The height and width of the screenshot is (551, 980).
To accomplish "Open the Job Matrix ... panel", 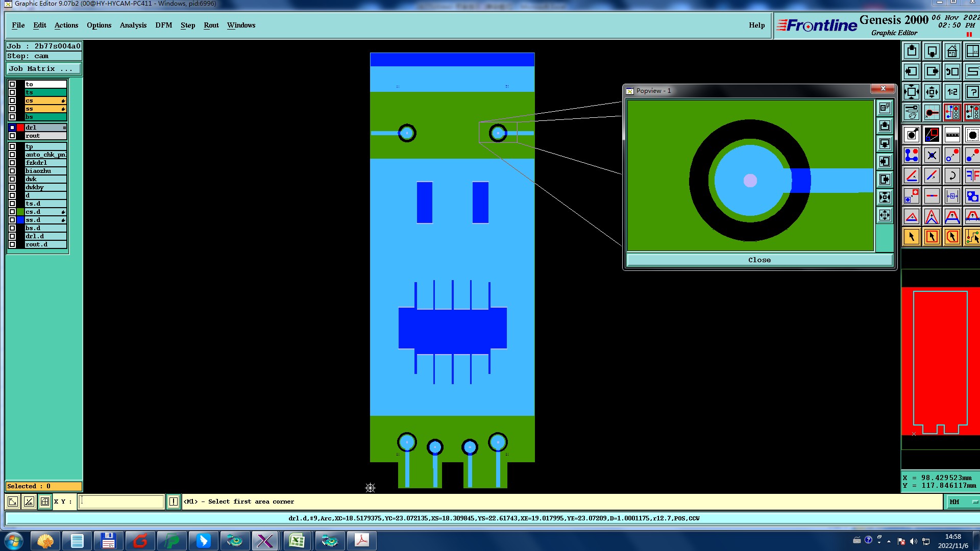I will click(43, 69).
